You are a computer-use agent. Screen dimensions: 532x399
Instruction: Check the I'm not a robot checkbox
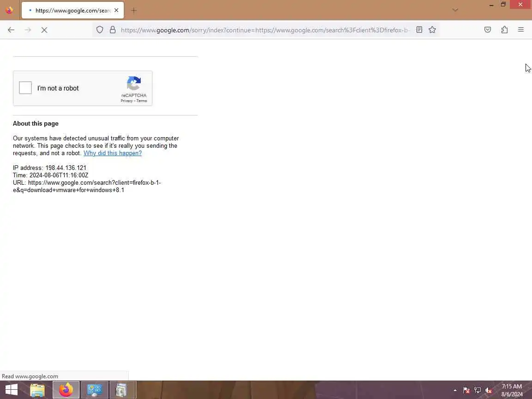click(x=25, y=88)
